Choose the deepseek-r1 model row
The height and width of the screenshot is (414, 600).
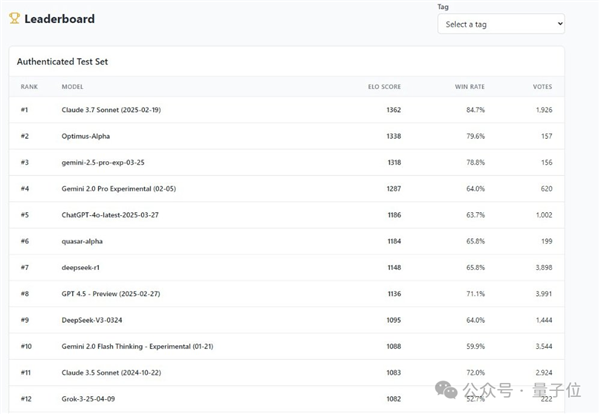[81, 267]
